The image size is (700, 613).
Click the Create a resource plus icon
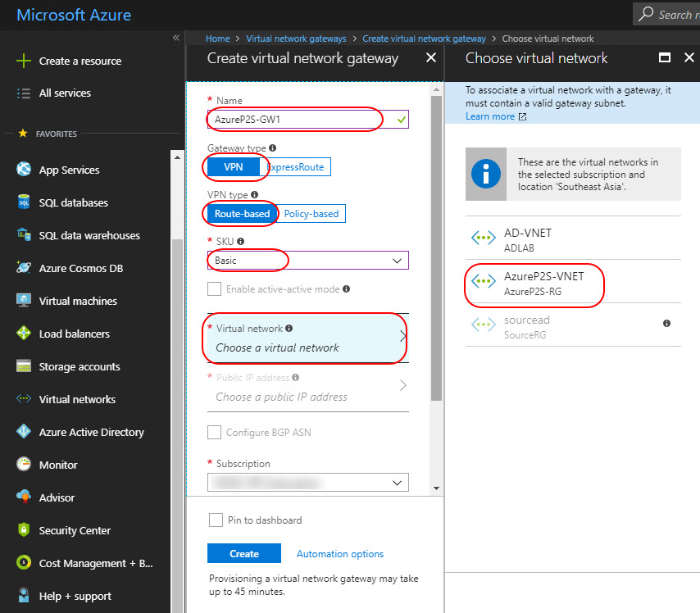pos(24,61)
